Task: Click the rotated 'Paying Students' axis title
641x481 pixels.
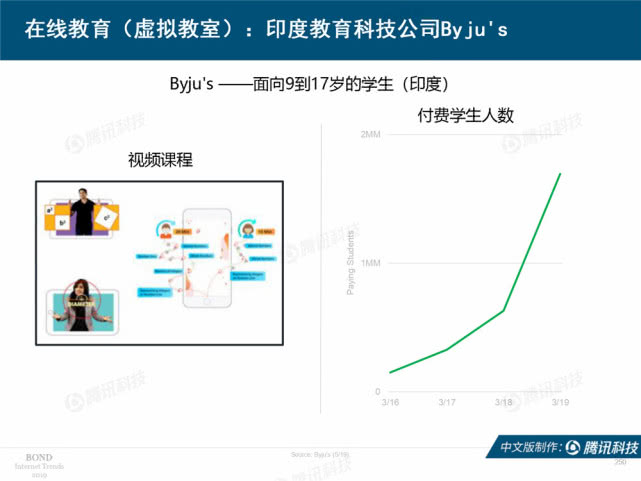Action: (x=350, y=263)
